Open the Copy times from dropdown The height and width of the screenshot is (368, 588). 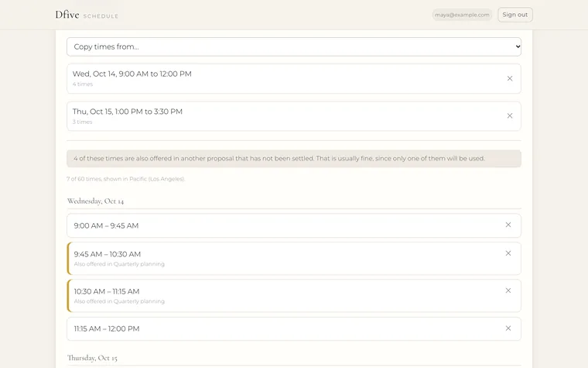click(x=294, y=46)
